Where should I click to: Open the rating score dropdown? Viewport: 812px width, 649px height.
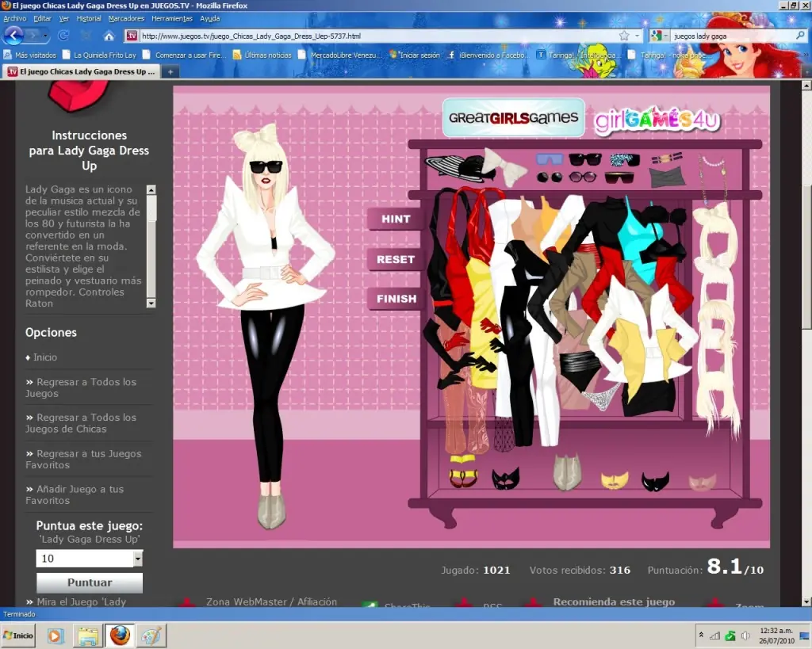pos(137,559)
